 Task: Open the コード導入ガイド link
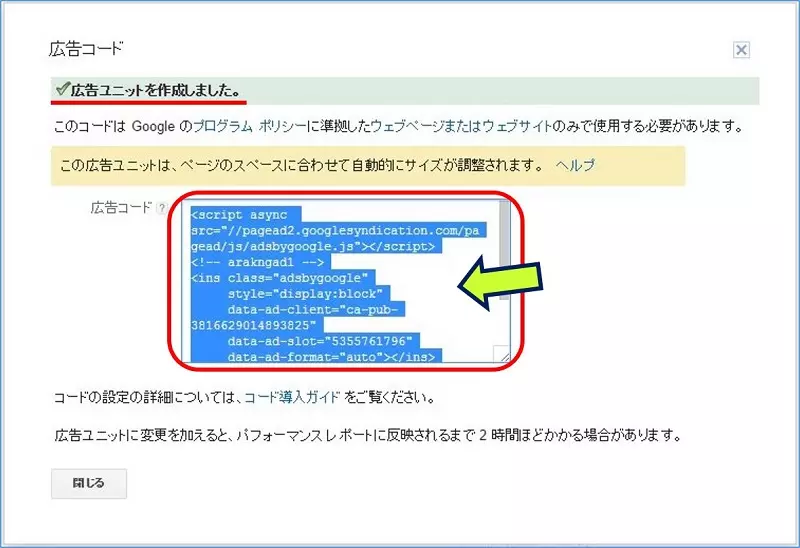[292, 397]
